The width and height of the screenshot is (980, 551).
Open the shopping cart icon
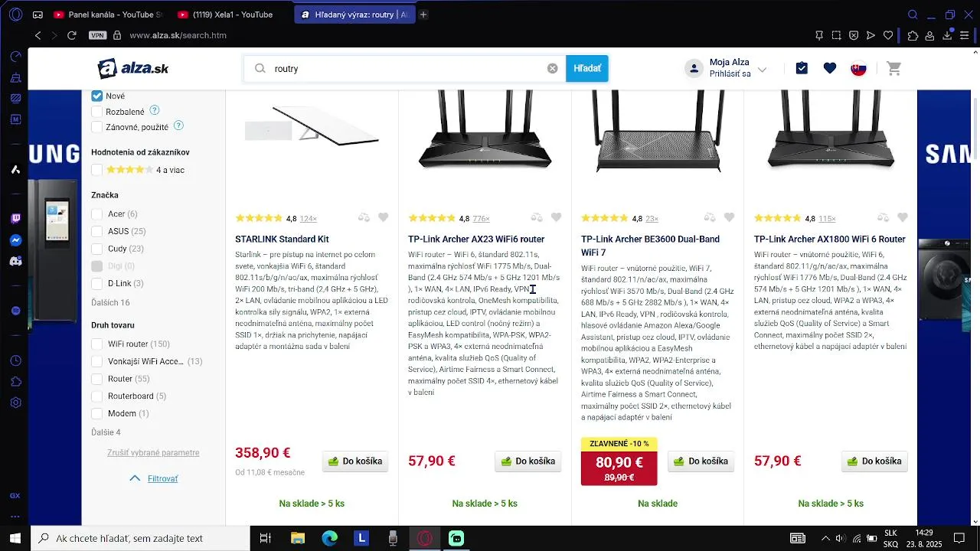[893, 69]
